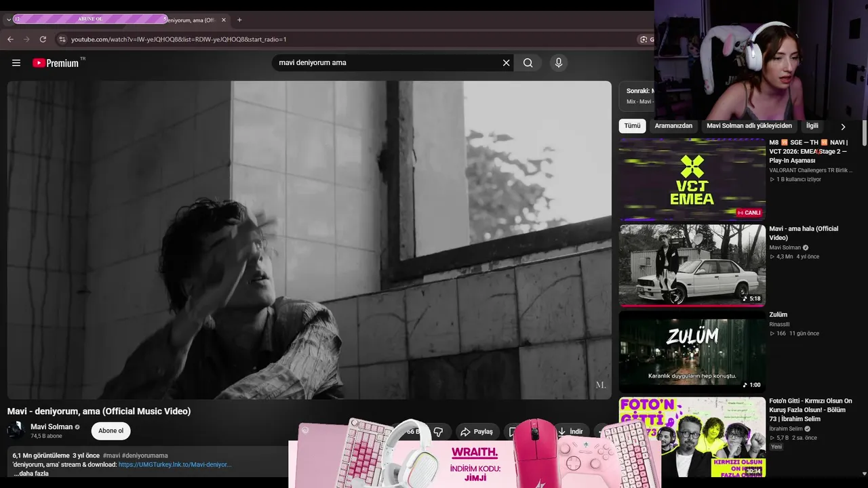Click the video title 'Mavi - deniyorum, ama'
This screenshot has width=868, height=488.
click(x=99, y=411)
